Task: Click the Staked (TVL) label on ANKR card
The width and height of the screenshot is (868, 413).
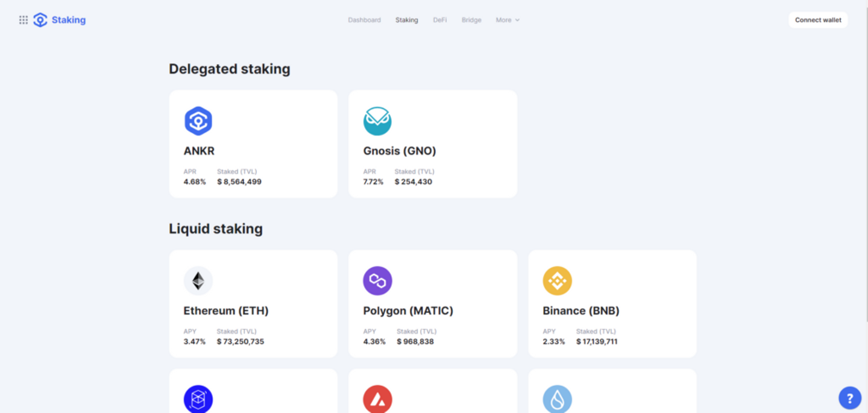Action: click(x=237, y=172)
